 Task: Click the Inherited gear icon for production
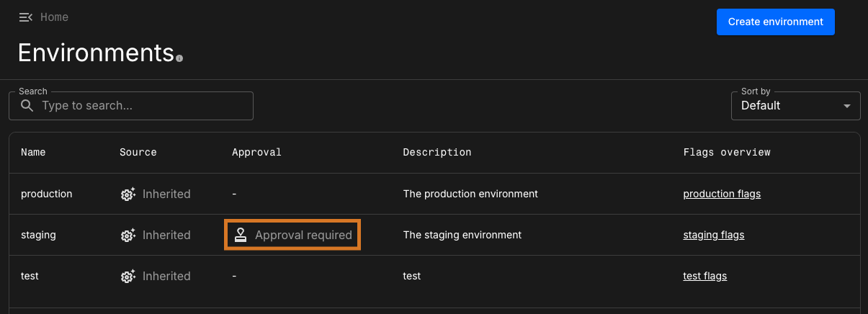pos(128,194)
